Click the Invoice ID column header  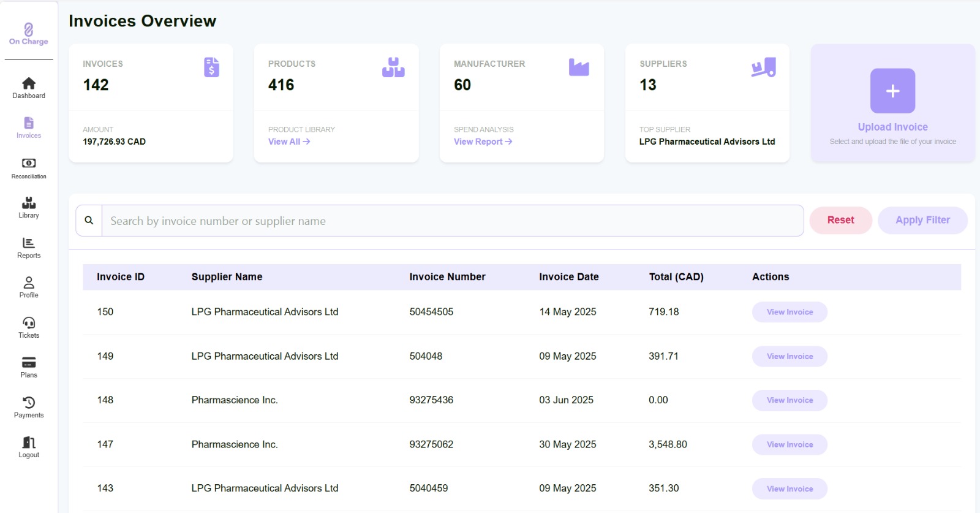(x=121, y=277)
